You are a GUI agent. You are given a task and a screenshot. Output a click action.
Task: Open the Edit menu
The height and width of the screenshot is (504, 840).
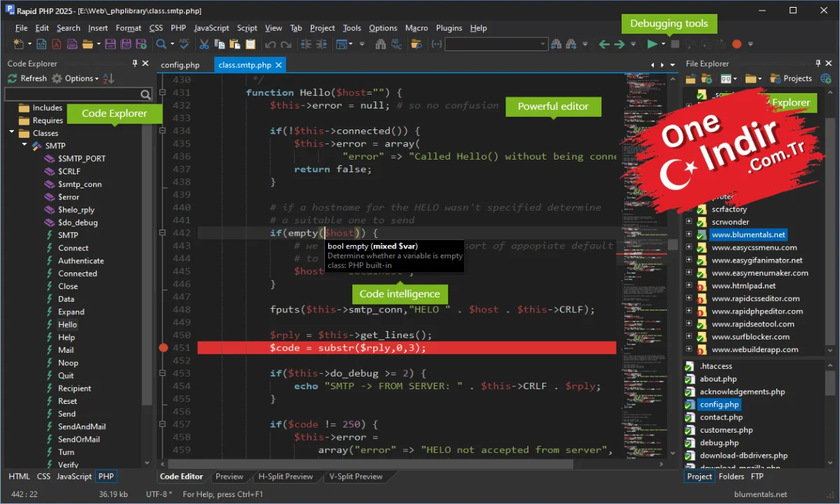pos(42,28)
